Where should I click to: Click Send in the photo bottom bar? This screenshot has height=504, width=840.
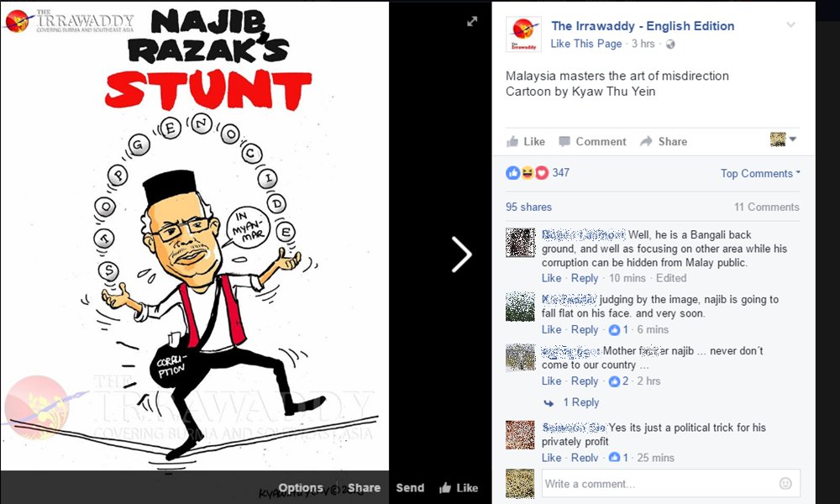tap(410, 488)
